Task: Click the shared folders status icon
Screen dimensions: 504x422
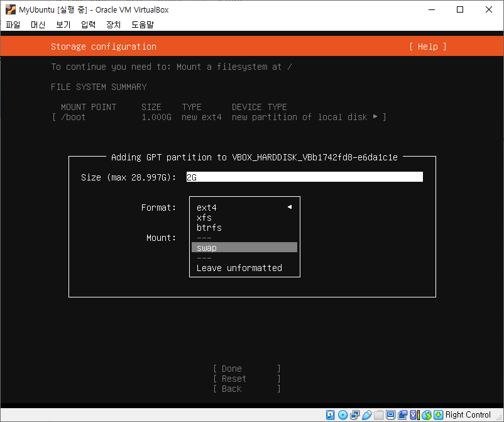Action: pyautogui.click(x=379, y=414)
